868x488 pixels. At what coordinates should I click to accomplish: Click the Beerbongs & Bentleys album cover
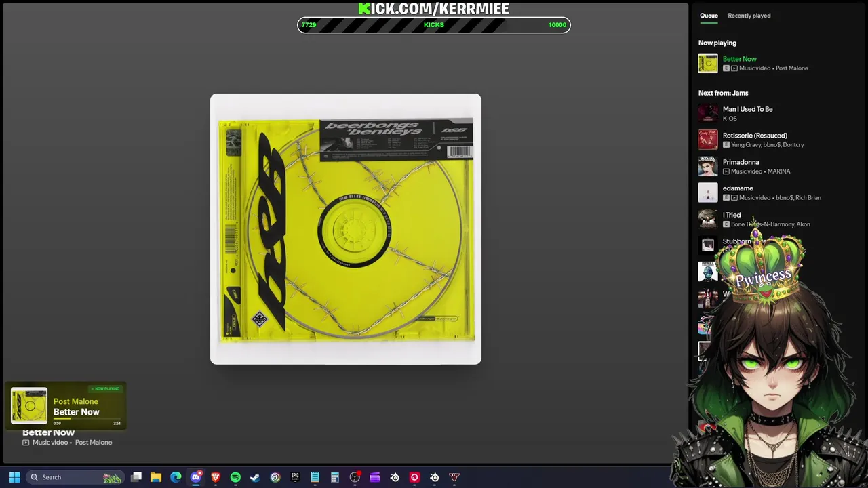click(346, 229)
